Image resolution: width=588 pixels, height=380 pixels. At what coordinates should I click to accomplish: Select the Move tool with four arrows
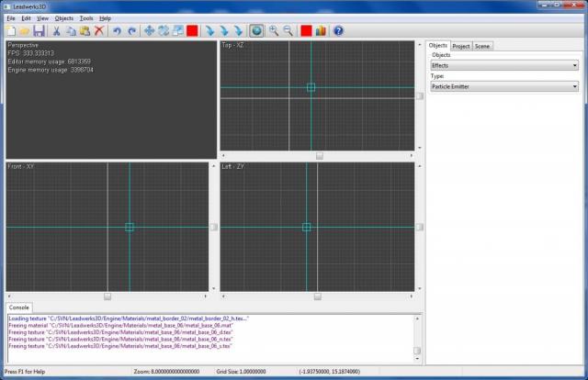150,30
